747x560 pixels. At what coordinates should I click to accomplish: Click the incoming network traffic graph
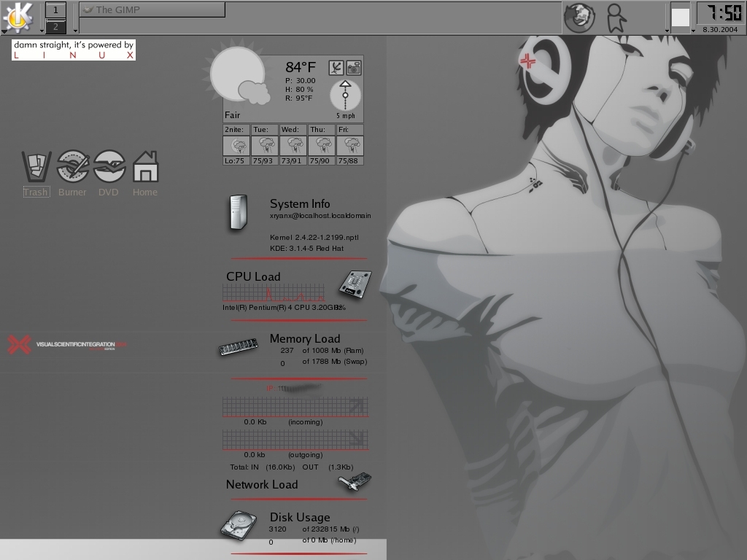tap(295, 407)
